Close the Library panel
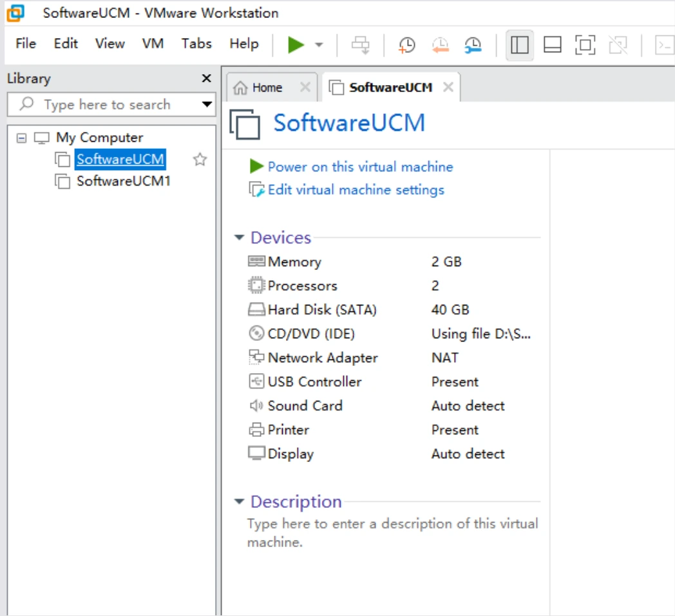 (x=207, y=78)
